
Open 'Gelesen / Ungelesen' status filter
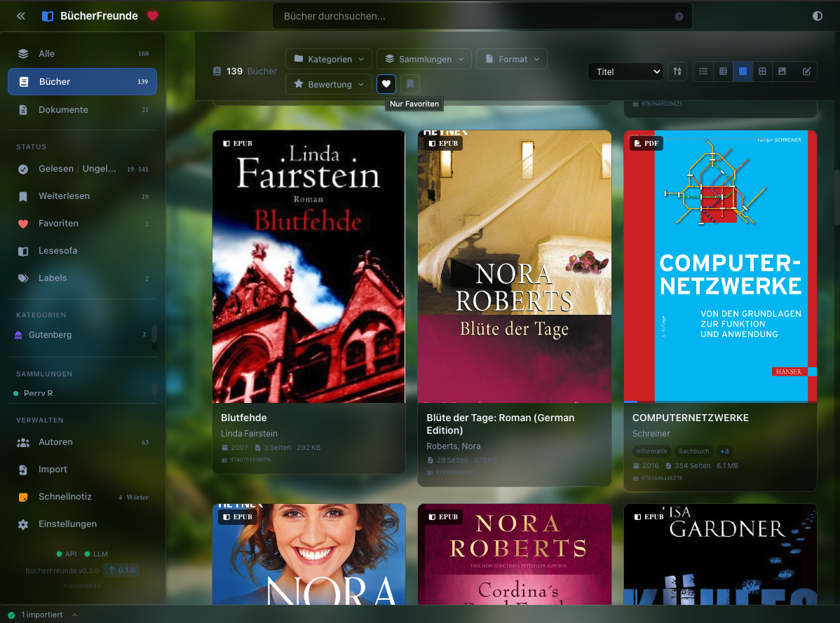point(83,169)
